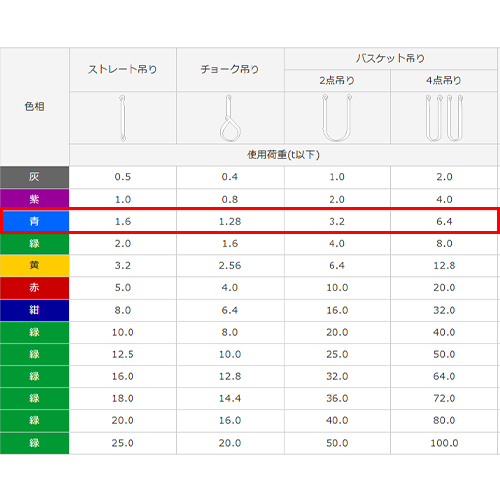Image resolution: width=500 pixels, height=500 pixels.
Task: Click the 1.28 value in blue row
Action: pos(230,221)
